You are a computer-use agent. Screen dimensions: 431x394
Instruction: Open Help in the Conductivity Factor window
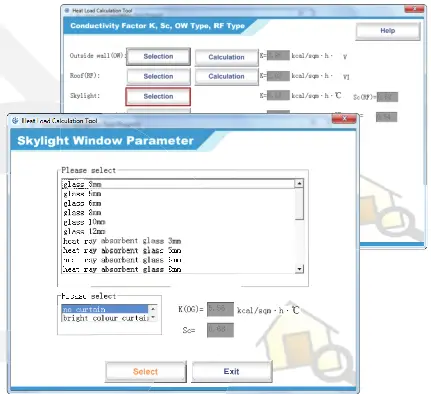click(388, 31)
